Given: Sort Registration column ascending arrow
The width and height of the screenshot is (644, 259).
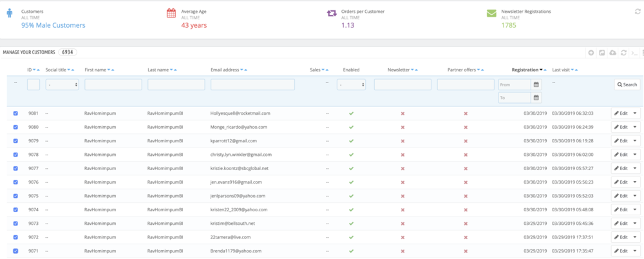Looking at the screenshot, I should coord(546,70).
